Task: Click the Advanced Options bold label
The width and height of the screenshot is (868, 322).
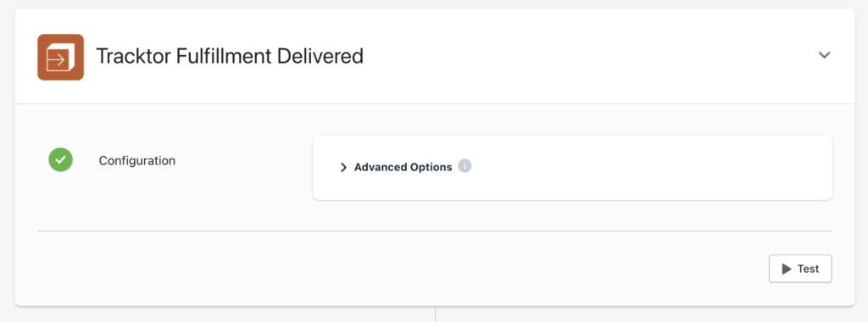Action: click(x=403, y=167)
